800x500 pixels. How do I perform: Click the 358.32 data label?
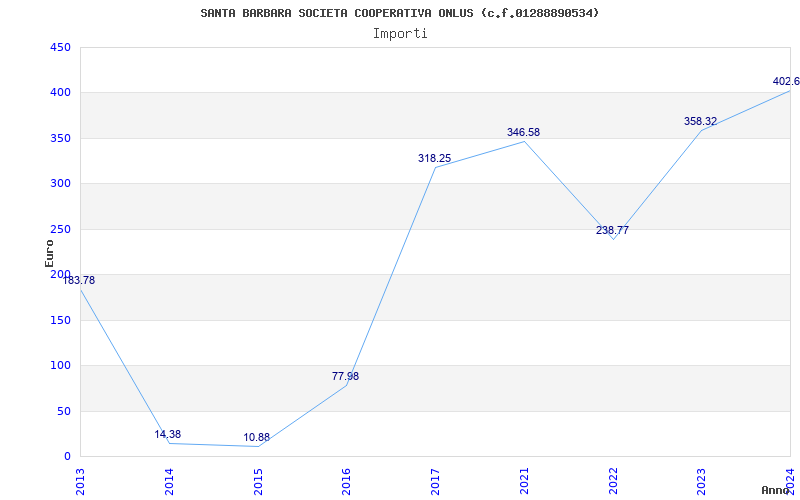click(701, 121)
